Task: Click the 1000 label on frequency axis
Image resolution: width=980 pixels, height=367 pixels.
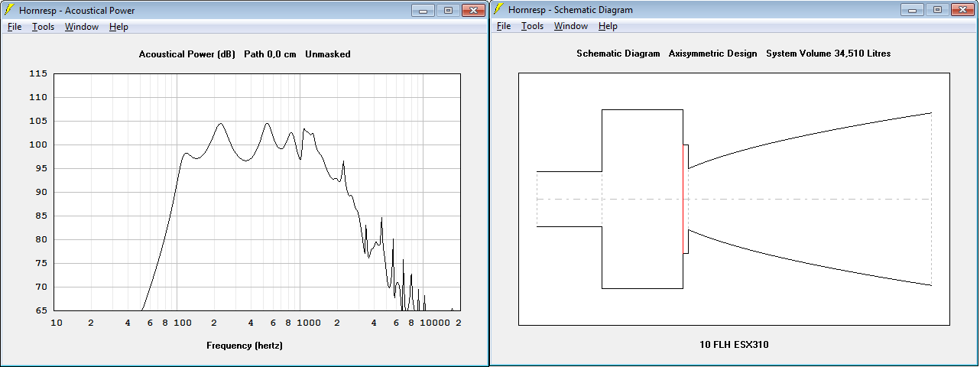Action: click(x=309, y=323)
